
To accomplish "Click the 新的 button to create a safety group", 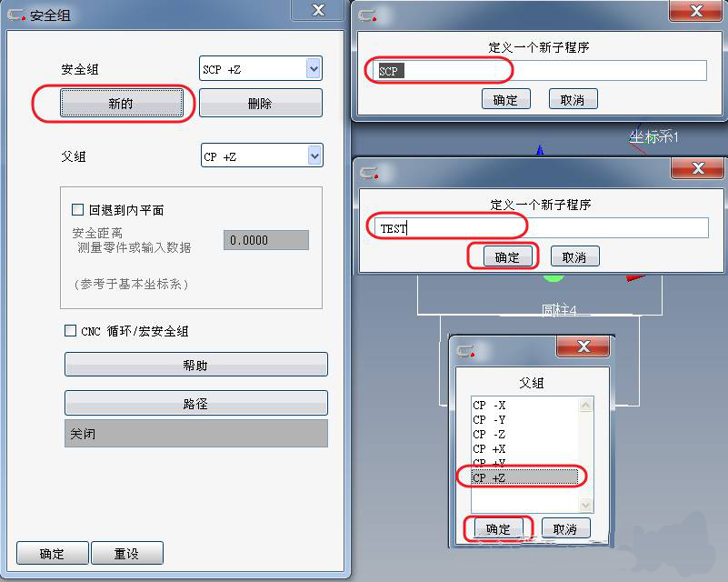I will coord(121,103).
